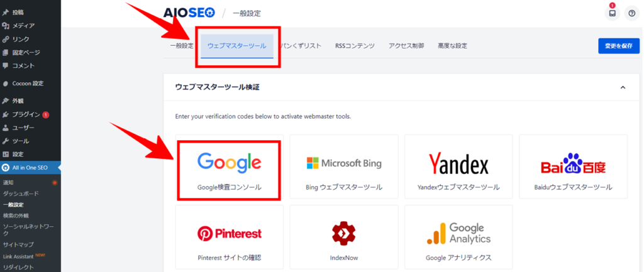Open the Microsoft Bing webmaster tool tile

coord(344,167)
